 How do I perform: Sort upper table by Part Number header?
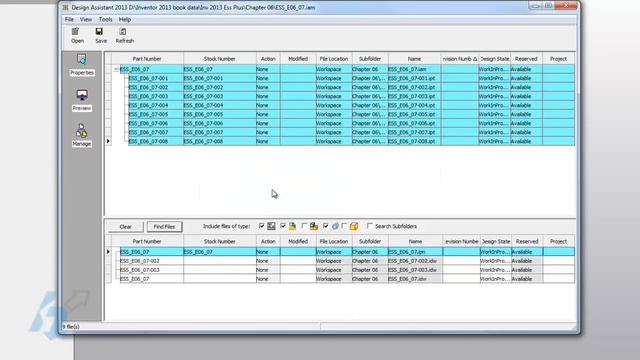coord(147,59)
